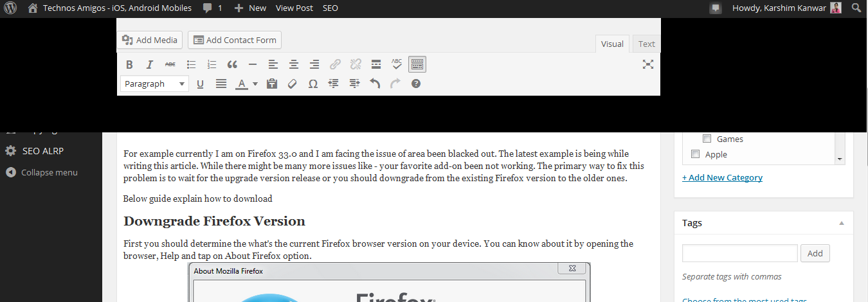This screenshot has width=868, height=302.
Task: Open the comments bubble with 1 pending
Action: [212, 8]
